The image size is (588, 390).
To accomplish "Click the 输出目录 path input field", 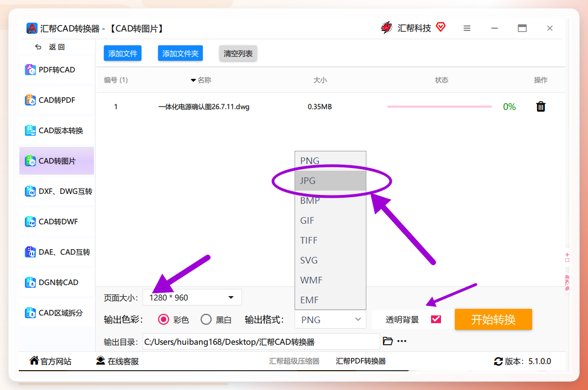I will click(261, 341).
